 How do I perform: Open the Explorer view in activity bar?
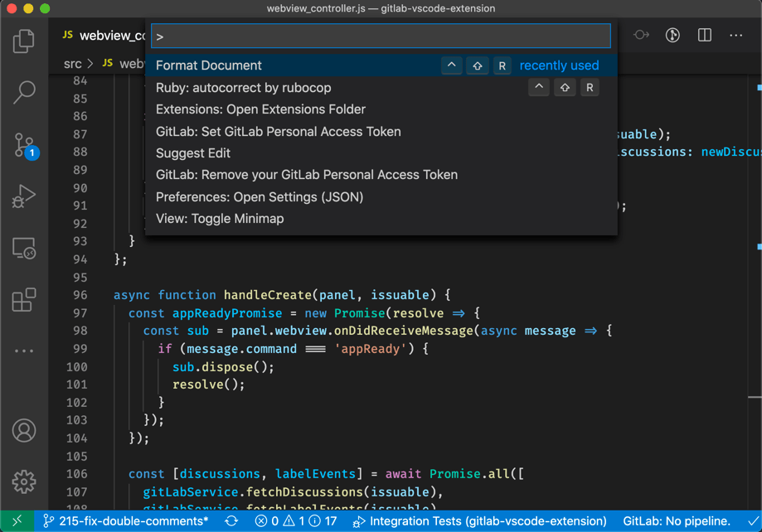pyautogui.click(x=24, y=40)
